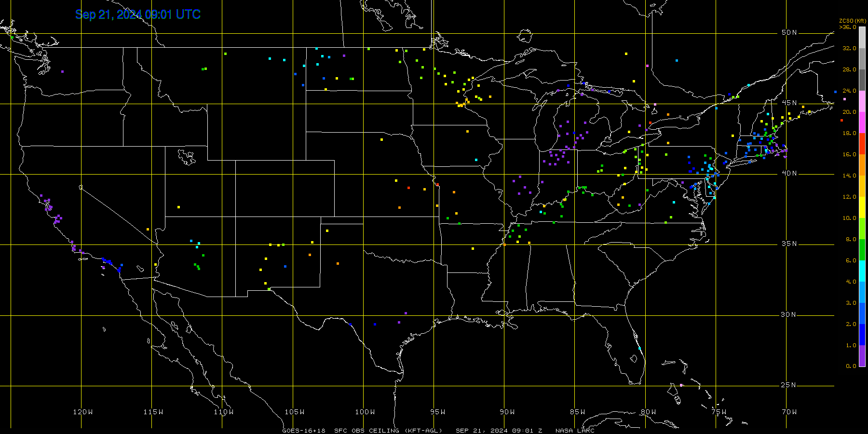This screenshot has width=868, height=434.
Task: Click the medium gray swatch between 28.0 and 32.0
Action: pos(862,59)
